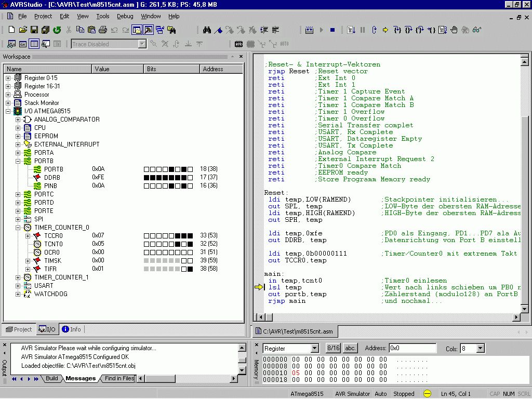This screenshot has width=532, height=399.
Task: Click the printer Print icon
Action: [103, 30]
